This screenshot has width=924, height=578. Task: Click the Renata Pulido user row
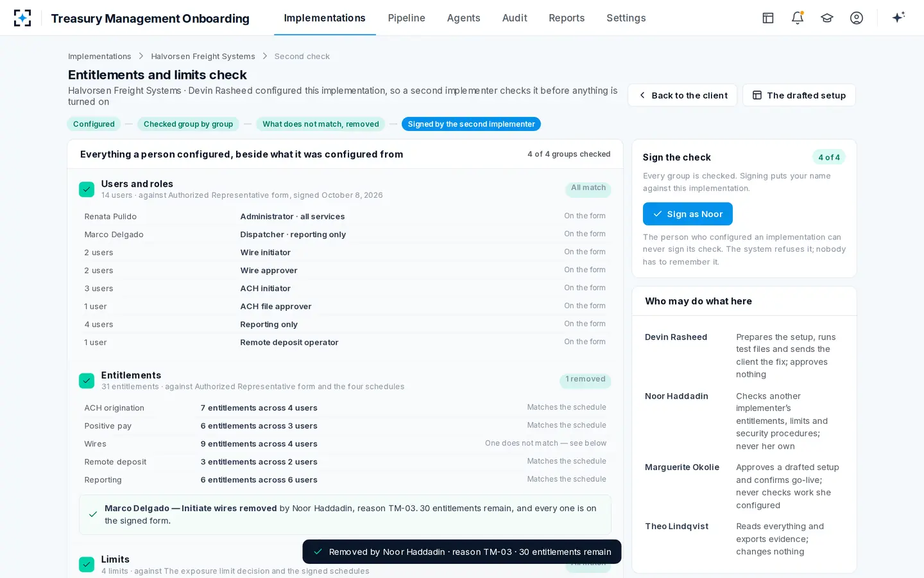[345, 216]
